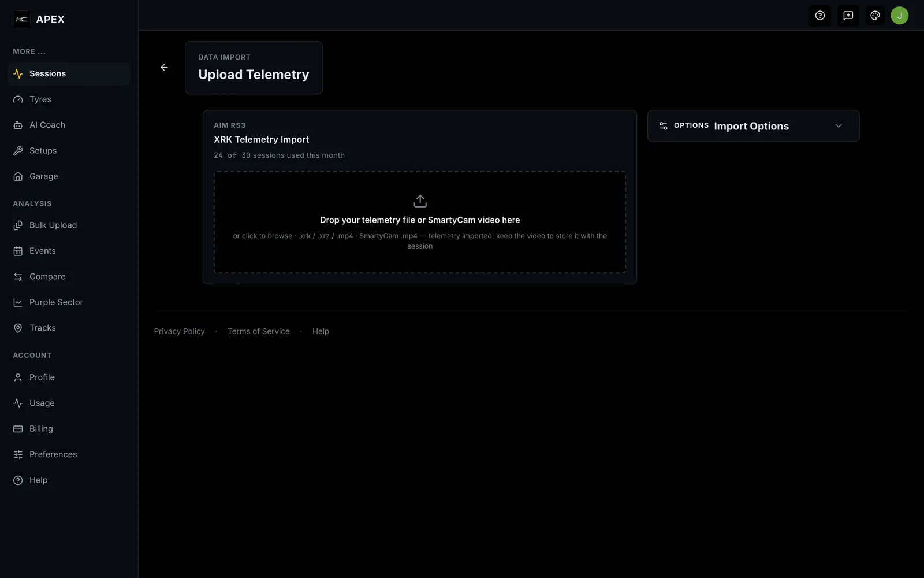Open the feedback message icon in top bar
Viewport: 924px width, 578px height.
pyautogui.click(x=848, y=16)
